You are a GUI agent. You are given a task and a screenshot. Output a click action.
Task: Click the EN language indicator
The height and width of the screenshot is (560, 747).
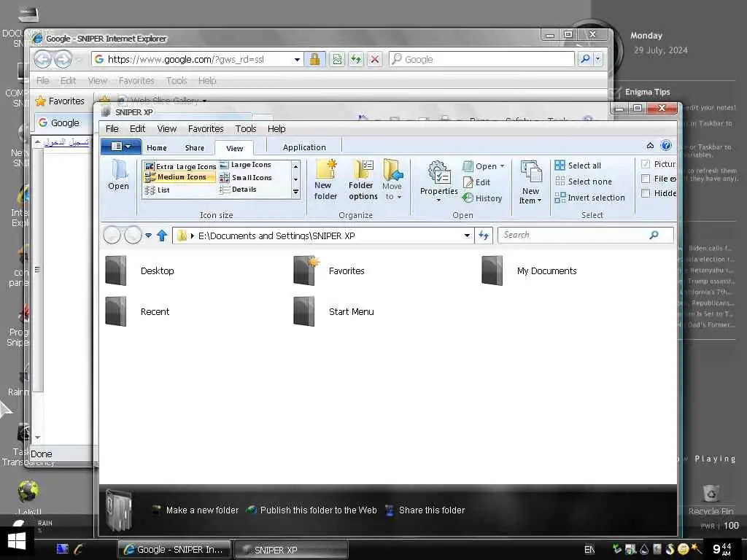click(589, 550)
